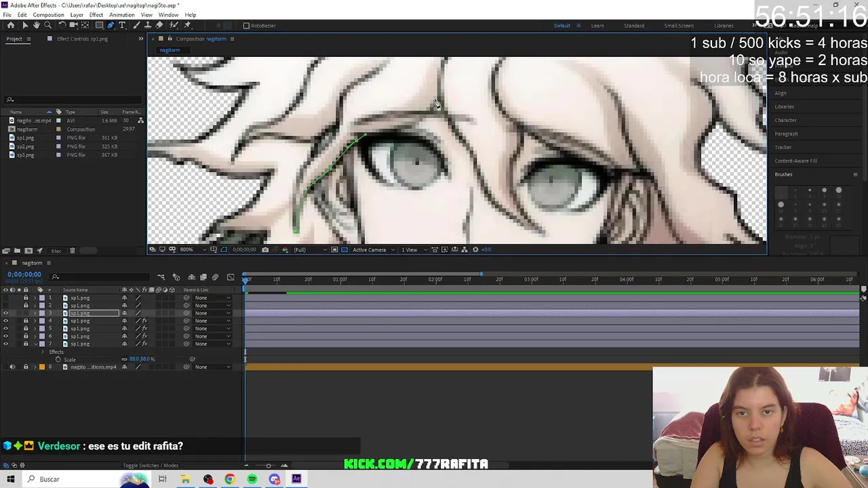Screen dimensions: 868x488
Task: Mute audio of layer 8 nagito mp4
Action: (12, 367)
